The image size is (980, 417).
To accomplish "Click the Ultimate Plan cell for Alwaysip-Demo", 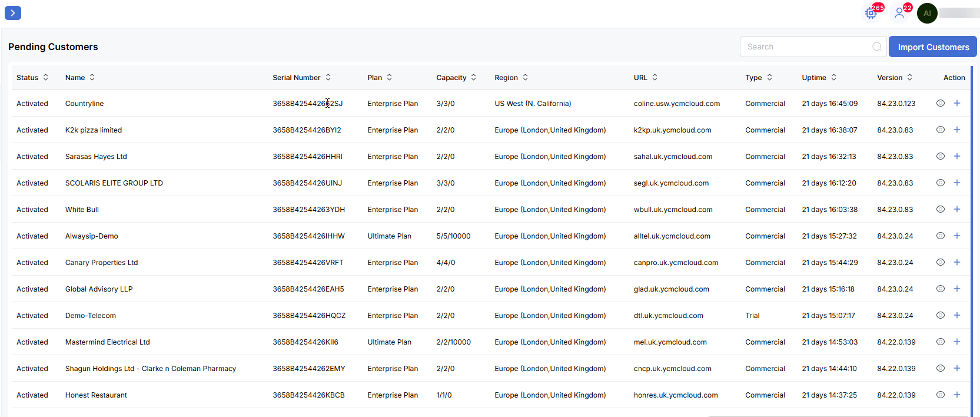I will coord(390,236).
